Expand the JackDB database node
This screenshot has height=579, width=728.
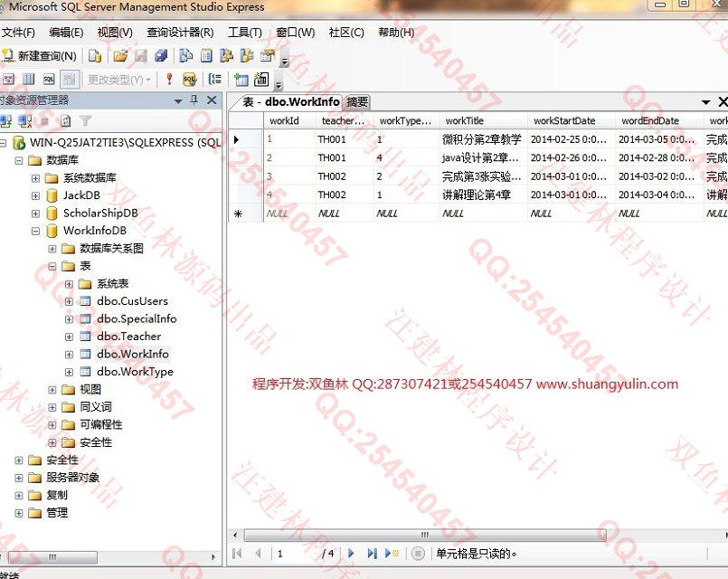click(36, 196)
